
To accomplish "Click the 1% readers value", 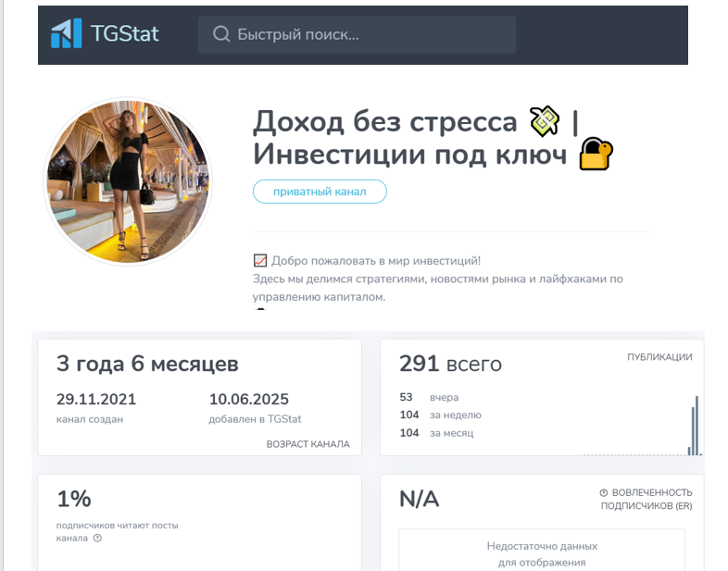I will point(74,499).
